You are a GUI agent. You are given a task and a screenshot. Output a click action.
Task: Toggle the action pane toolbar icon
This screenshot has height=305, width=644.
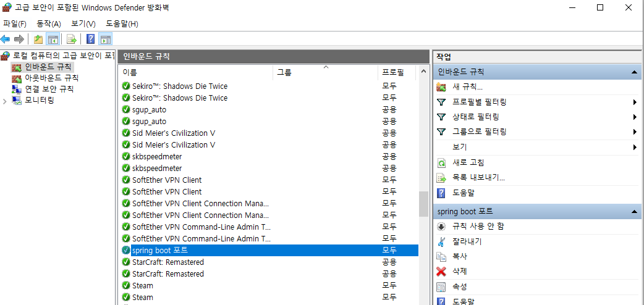pos(106,40)
